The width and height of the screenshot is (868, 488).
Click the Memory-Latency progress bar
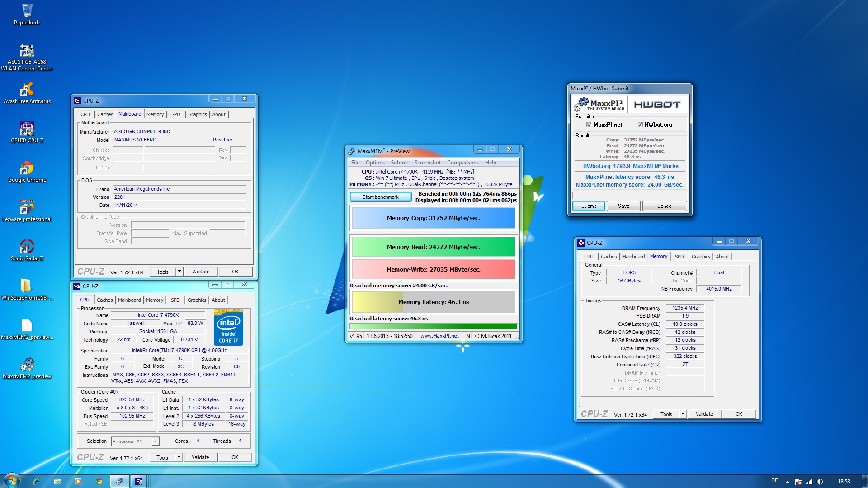tap(434, 302)
